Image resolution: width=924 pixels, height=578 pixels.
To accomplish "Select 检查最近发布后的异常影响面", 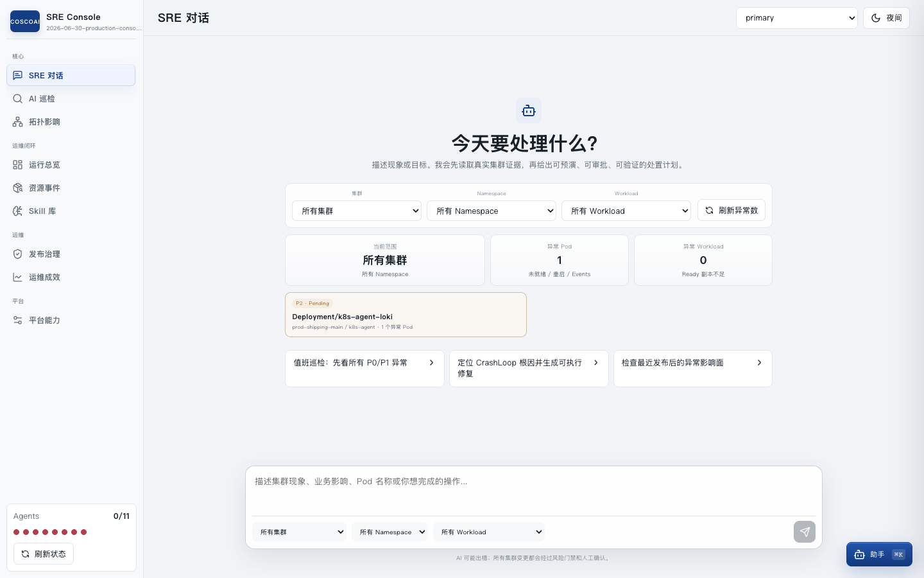I will pyautogui.click(x=693, y=369).
